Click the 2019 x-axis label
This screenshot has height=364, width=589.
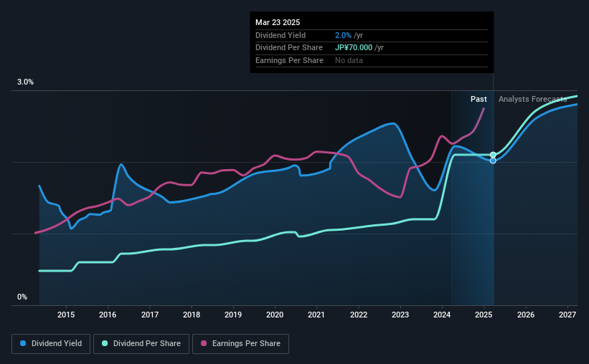(x=233, y=315)
